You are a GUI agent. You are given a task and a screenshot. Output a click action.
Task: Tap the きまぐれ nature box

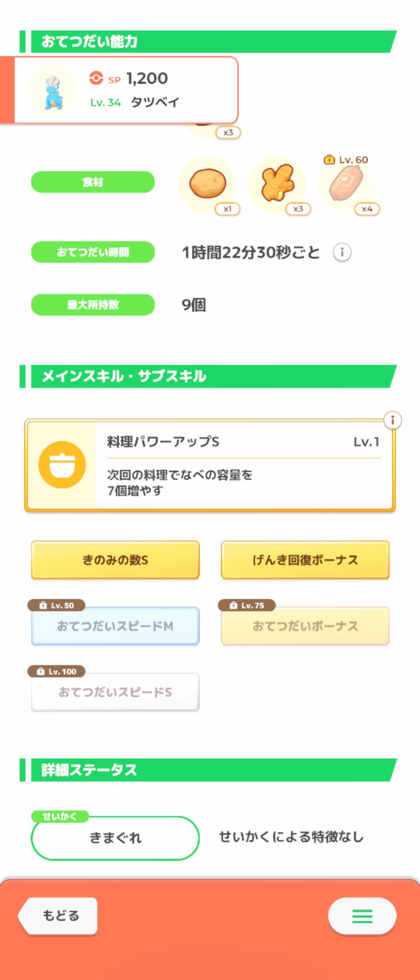click(x=115, y=838)
